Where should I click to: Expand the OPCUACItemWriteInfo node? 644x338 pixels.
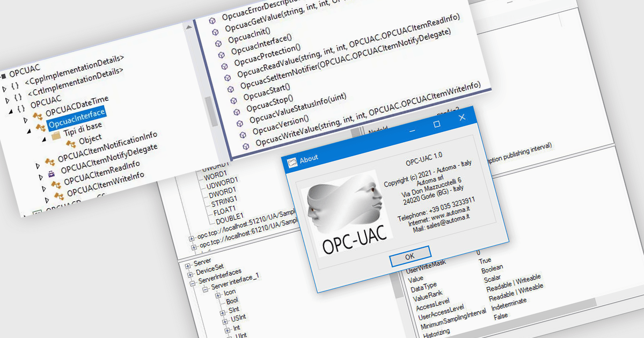point(47,200)
